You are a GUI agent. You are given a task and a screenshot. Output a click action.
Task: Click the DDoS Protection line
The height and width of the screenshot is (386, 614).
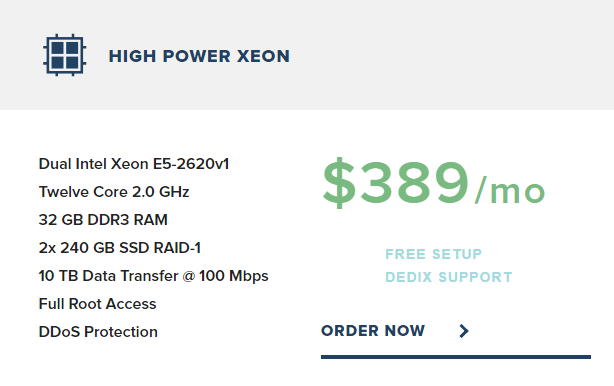click(x=98, y=332)
